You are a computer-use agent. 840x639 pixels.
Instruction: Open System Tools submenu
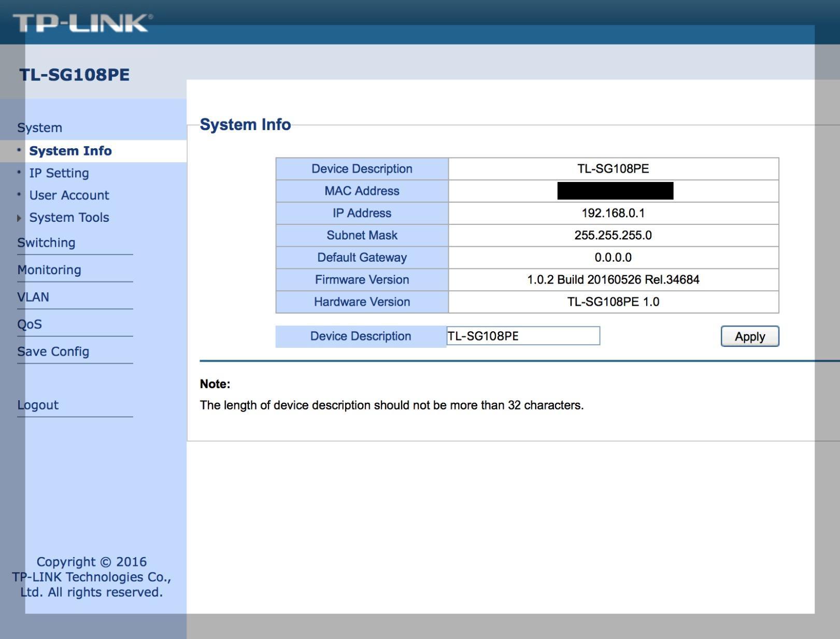[69, 218]
